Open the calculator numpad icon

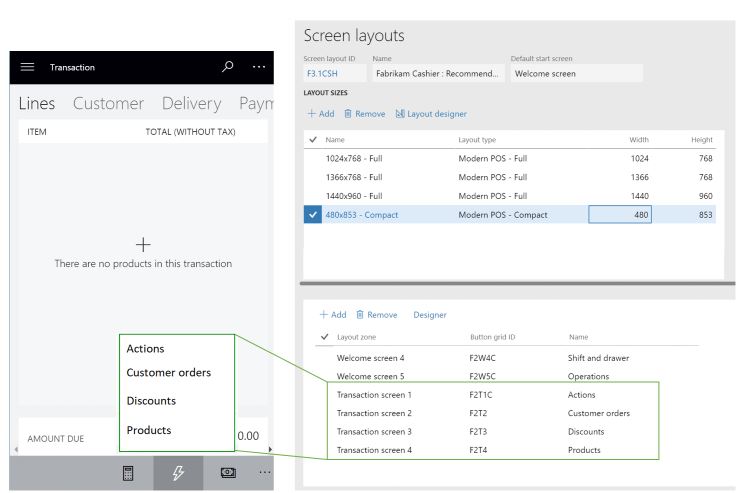[128, 473]
